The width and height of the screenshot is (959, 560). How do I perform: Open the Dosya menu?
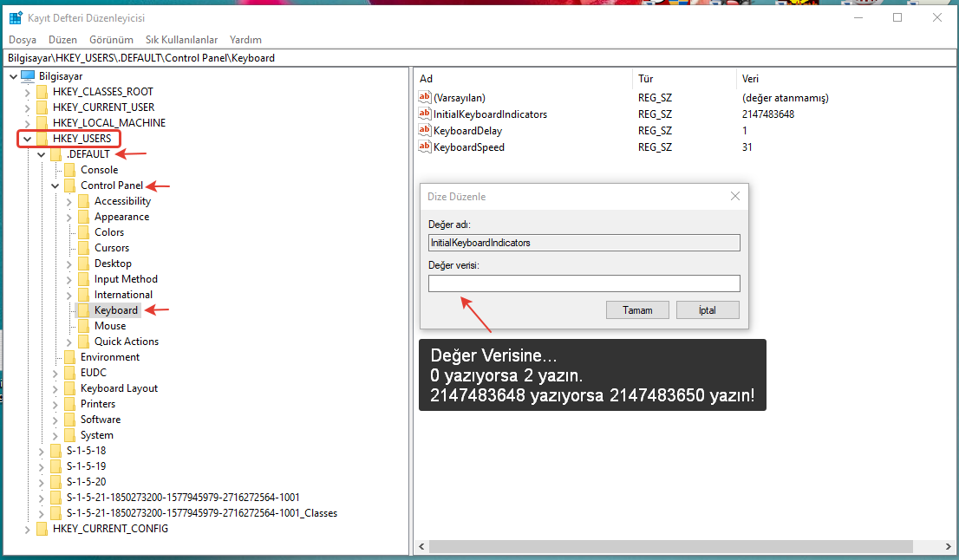click(x=23, y=40)
